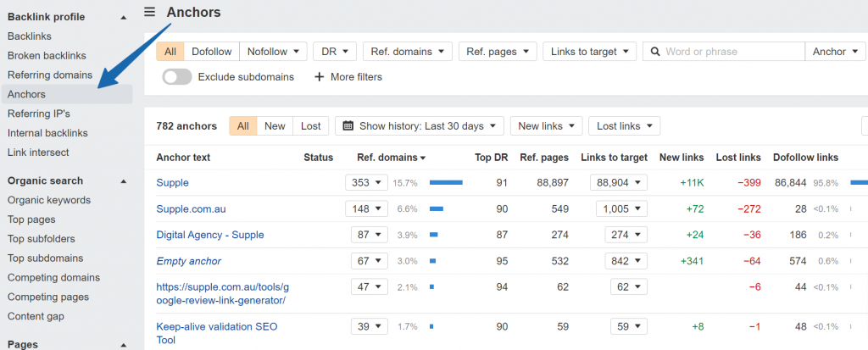Open Show history: Last 30 days dropdown
The height and width of the screenshot is (350, 868).
click(x=420, y=125)
